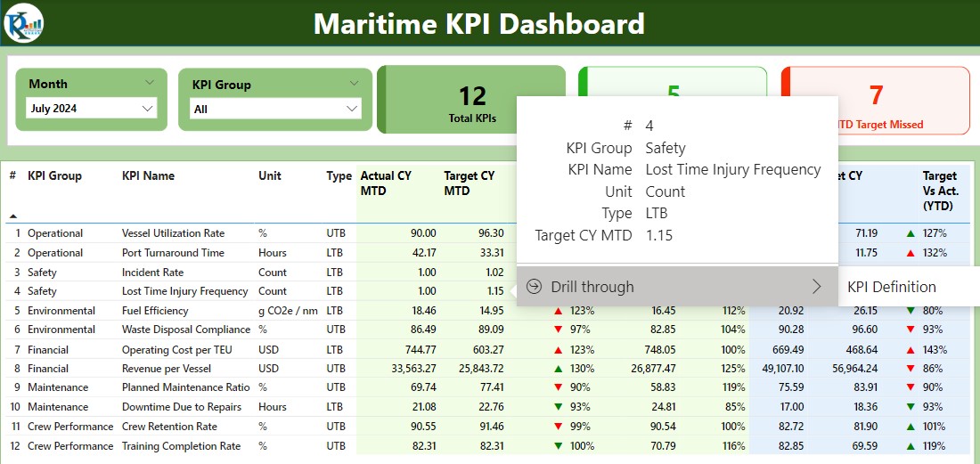Viewport: 980px width, 464px height.
Task: Sort by KPI Name column header
Action: click(148, 176)
